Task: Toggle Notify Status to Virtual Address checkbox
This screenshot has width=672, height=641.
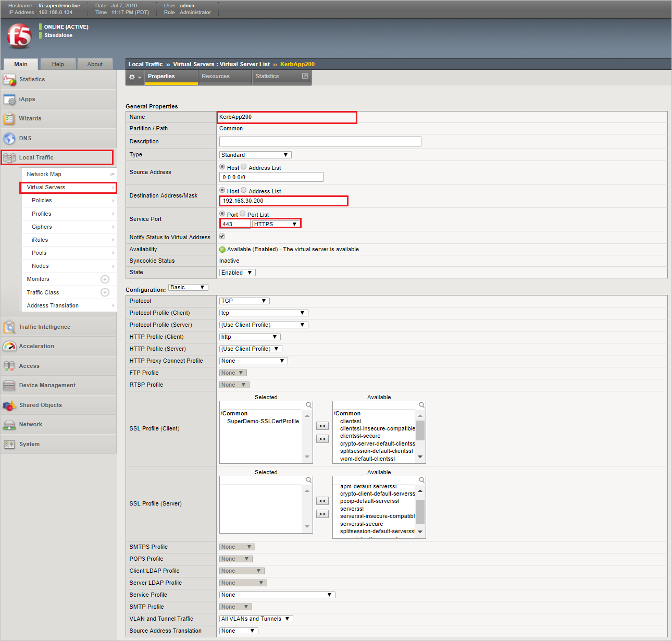Action: pyautogui.click(x=222, y=237)
